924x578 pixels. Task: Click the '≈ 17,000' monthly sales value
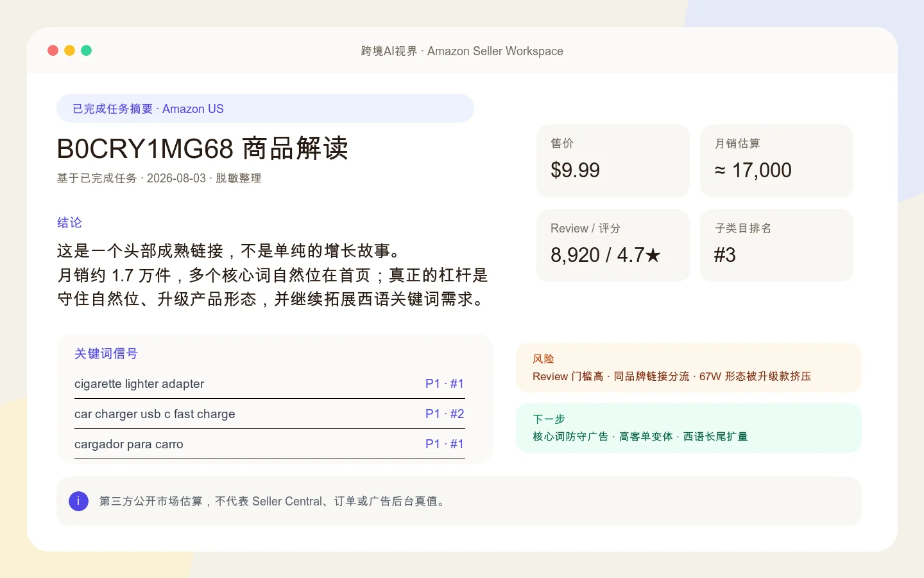[753, 170]
